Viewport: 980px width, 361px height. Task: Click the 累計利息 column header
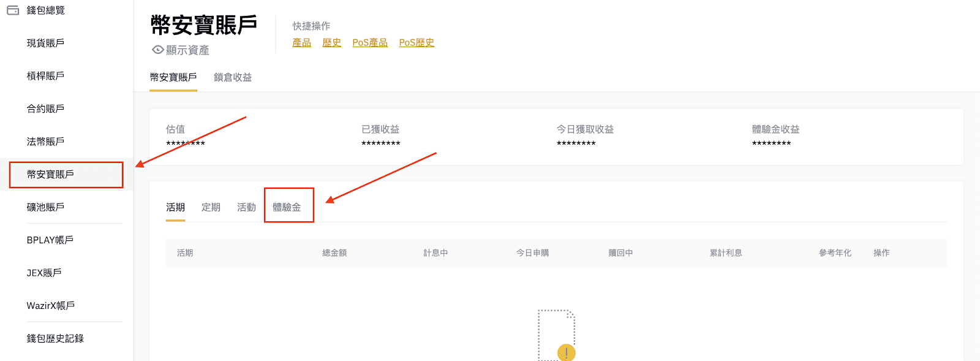coord(726,253)
